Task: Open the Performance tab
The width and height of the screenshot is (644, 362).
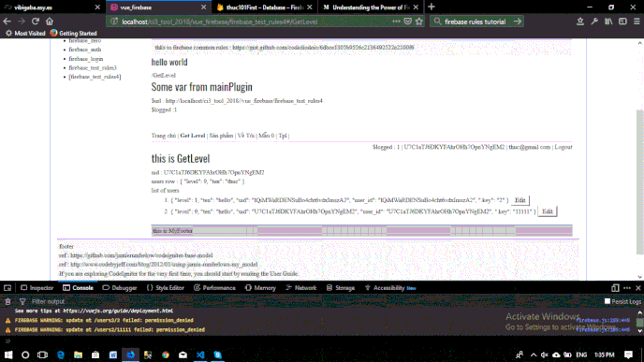Action: pyautogui.click(x=214, y=288)
